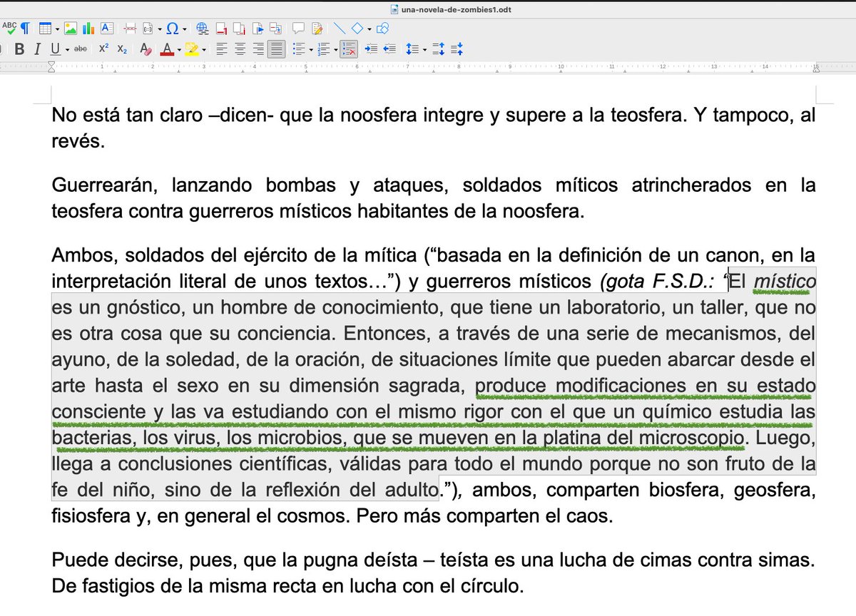Screen dimensions: 856x616
Task: Toggle strikethrough abc button
Action: pyautogui.click(x=81, y=49)
